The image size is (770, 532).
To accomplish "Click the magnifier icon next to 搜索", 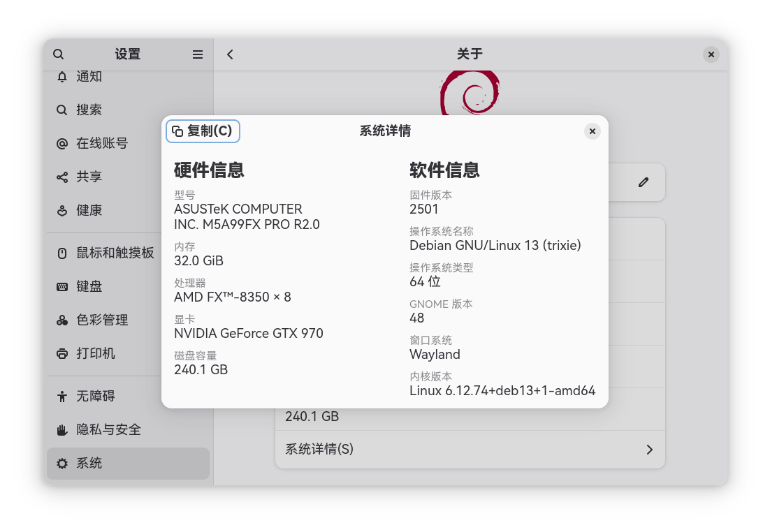I will click(62, 110).
